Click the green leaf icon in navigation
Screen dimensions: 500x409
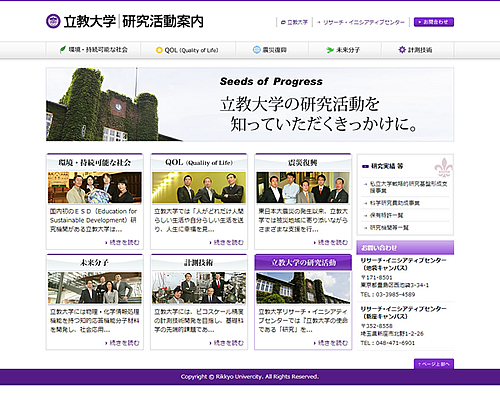pyautogui.click(x=63, y=50)
